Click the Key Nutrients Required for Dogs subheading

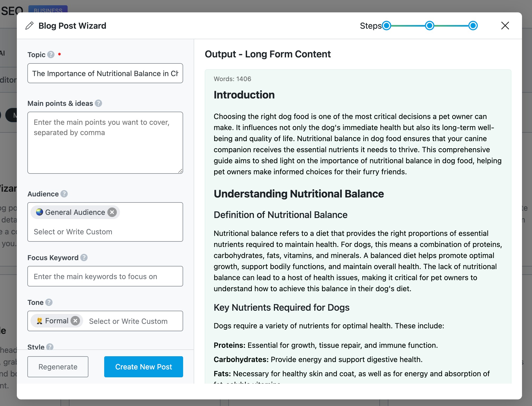click(282, 308)
